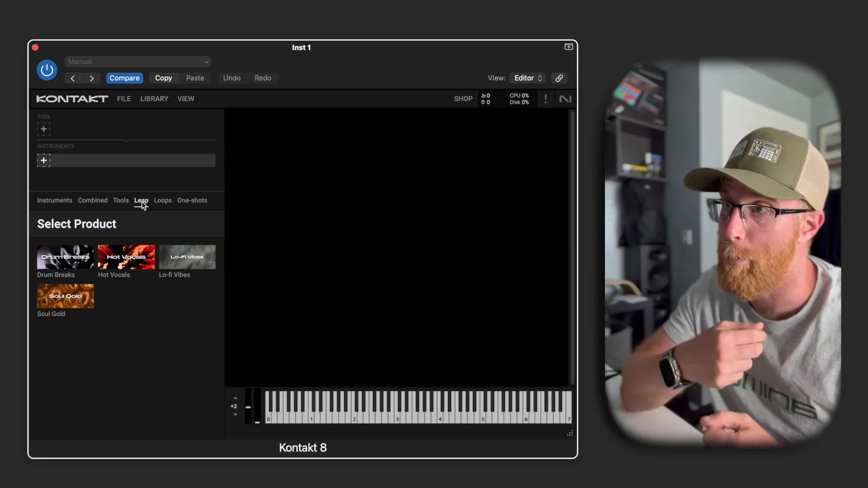Open the View Editor dropdown
Screen dimensions: 868x488
527,78
